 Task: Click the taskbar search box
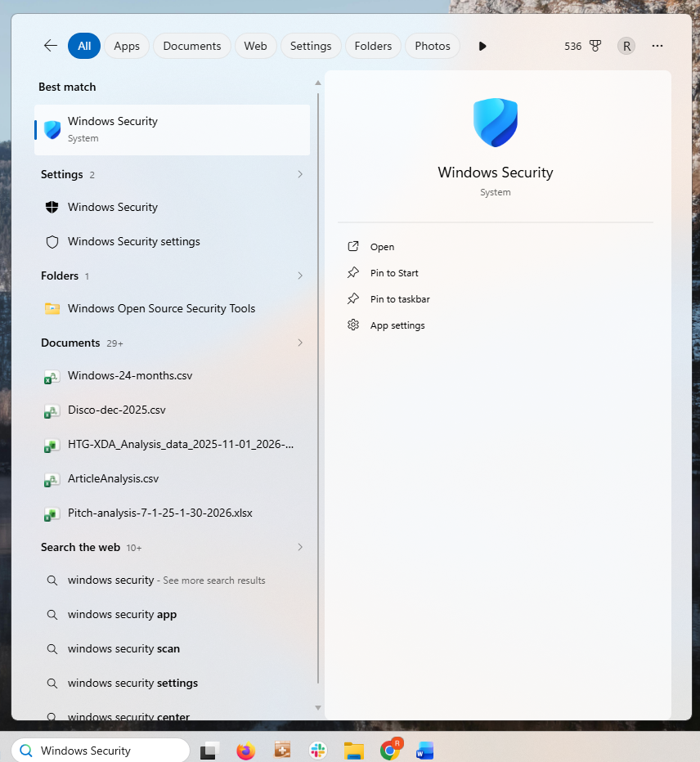tap(101, 751)
